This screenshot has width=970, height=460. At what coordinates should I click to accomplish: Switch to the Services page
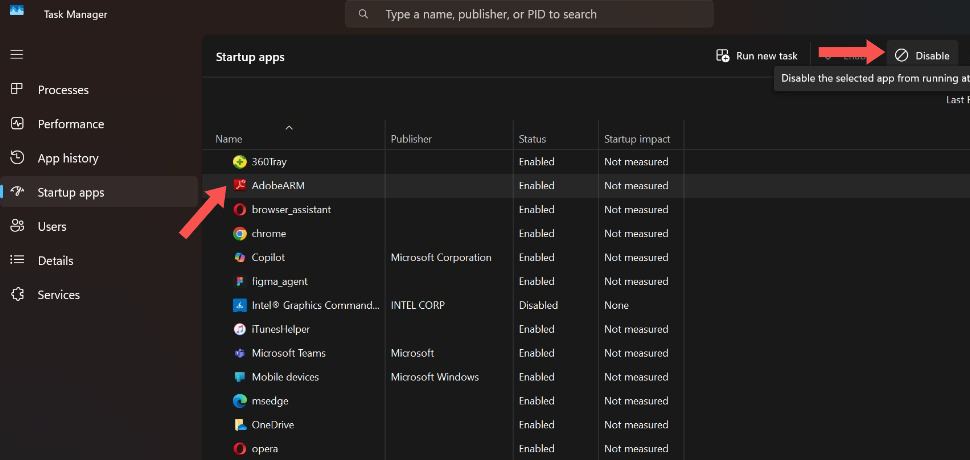[x=99, y=295]
